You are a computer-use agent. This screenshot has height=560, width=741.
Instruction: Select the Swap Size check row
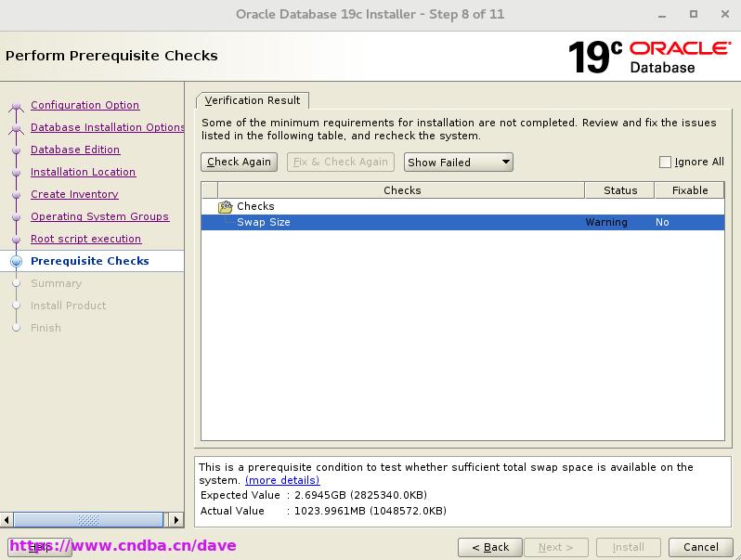point(462,223)
